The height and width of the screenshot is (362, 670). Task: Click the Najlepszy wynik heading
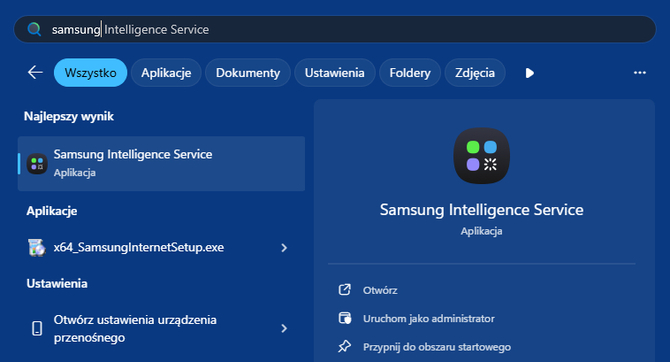(69, 116)
